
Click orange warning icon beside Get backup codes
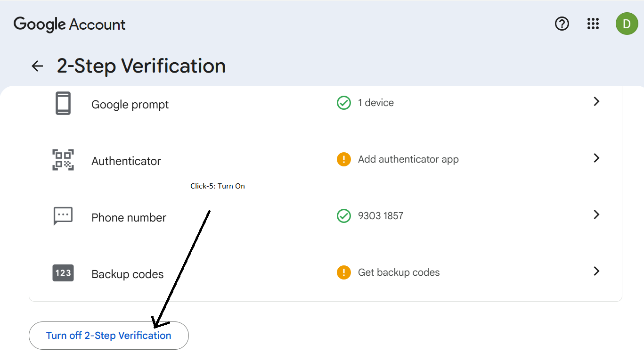(344, 272)
